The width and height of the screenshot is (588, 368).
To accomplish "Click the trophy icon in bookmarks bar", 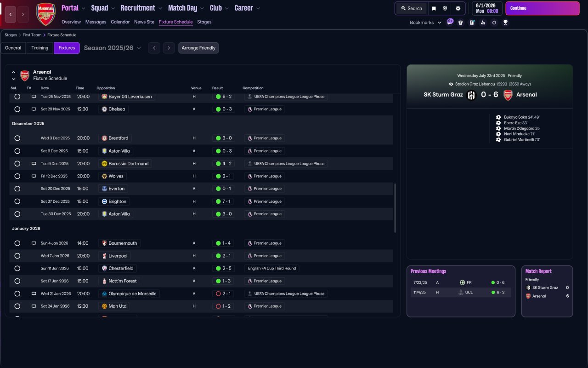I will pos(505,23).
